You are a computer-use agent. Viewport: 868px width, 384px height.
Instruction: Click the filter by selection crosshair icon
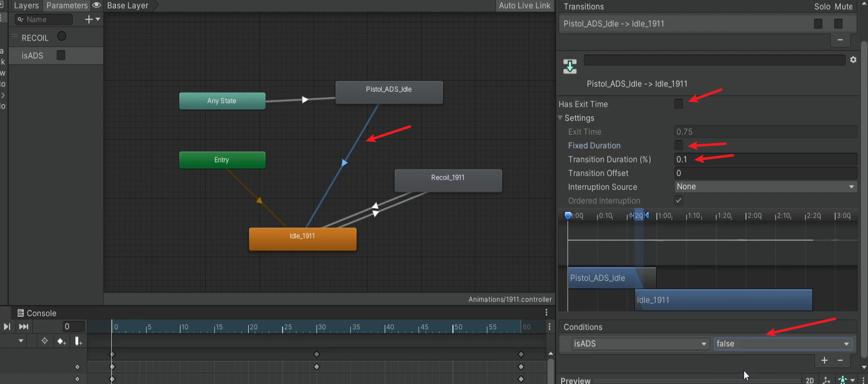click(44, 341)
